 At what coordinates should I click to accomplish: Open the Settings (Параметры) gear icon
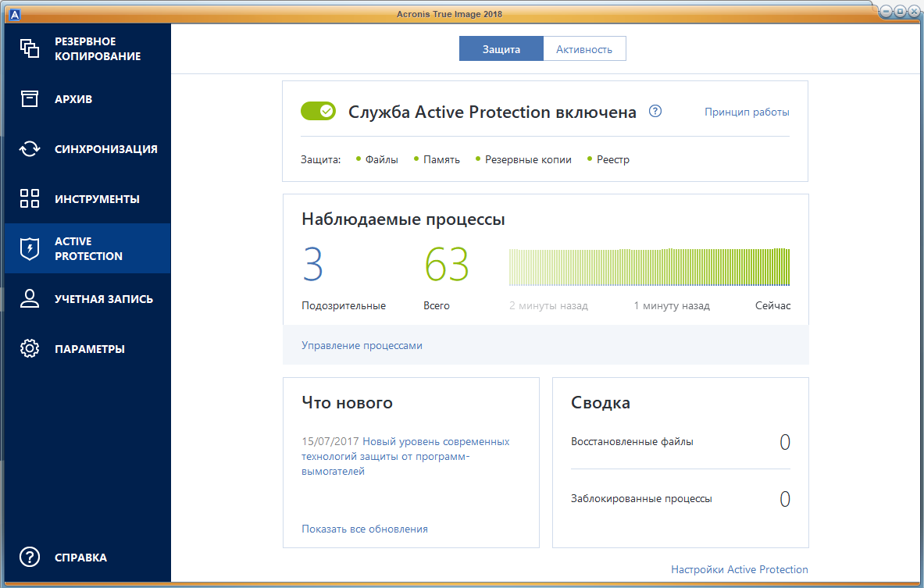click(x=30, y=349)
